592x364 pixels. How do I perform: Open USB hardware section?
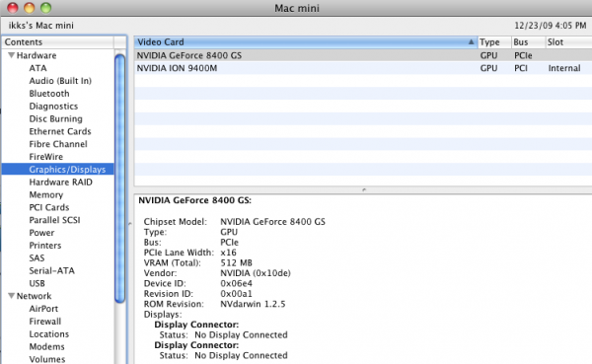[37, 283]
